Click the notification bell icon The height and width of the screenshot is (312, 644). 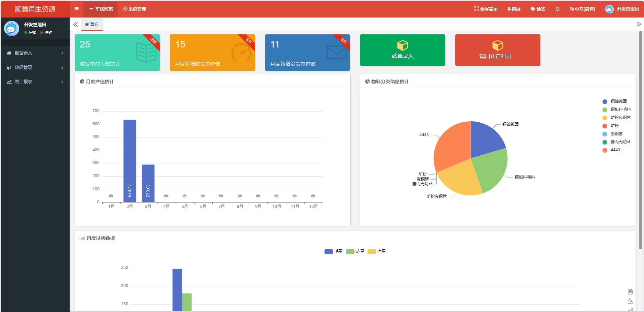557,9
